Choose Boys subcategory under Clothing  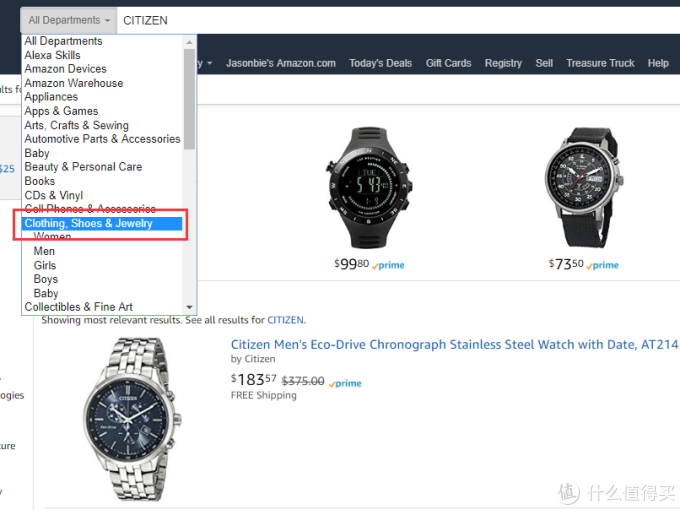46,279
